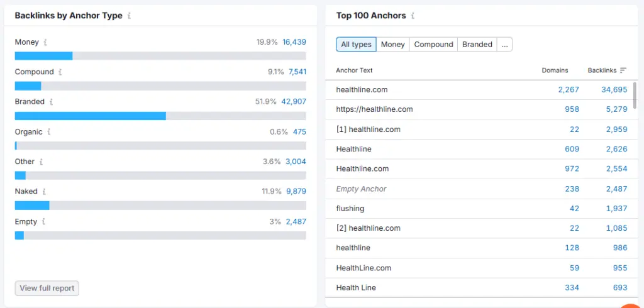This screenshot has width=644, height=308.
Task: Click the anchors table vertical scrollbar
Action: [635, 94]
